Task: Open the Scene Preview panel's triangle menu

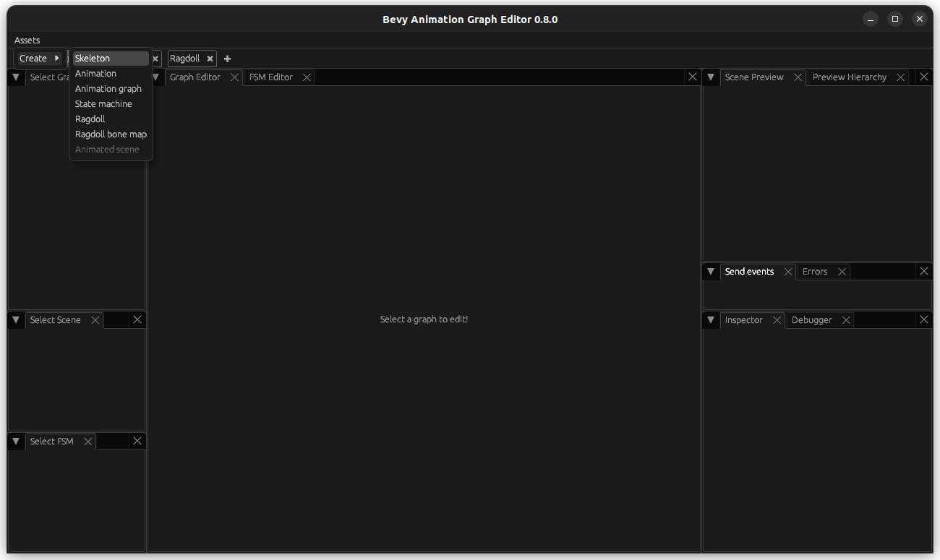Action: coord(710,77)
